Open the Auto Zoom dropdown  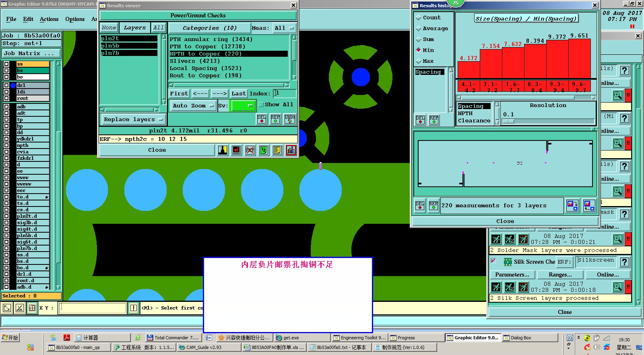193,106
